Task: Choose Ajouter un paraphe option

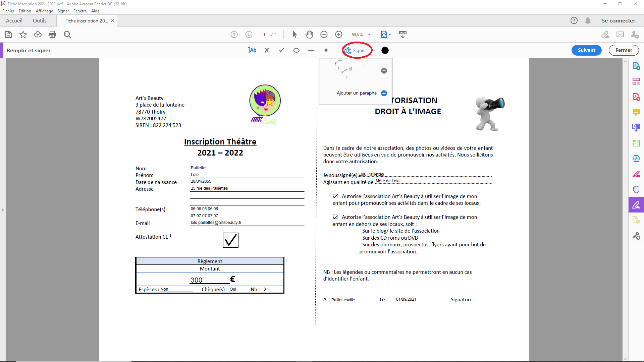Action: coord(357,93)
